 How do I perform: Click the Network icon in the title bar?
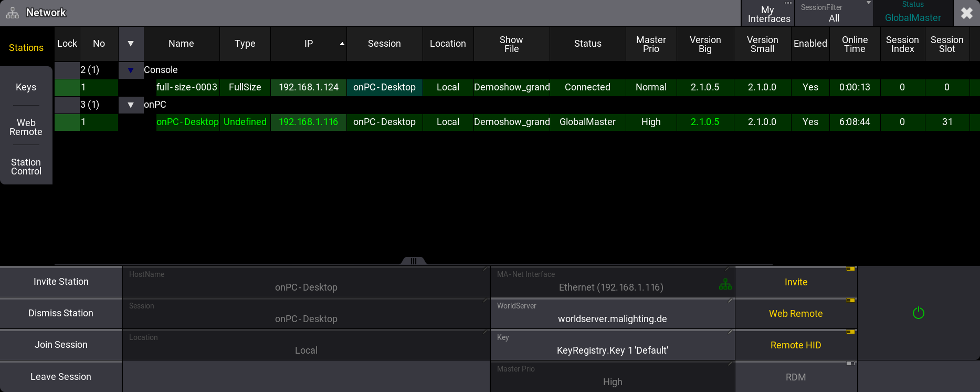(x=13, y=13)
